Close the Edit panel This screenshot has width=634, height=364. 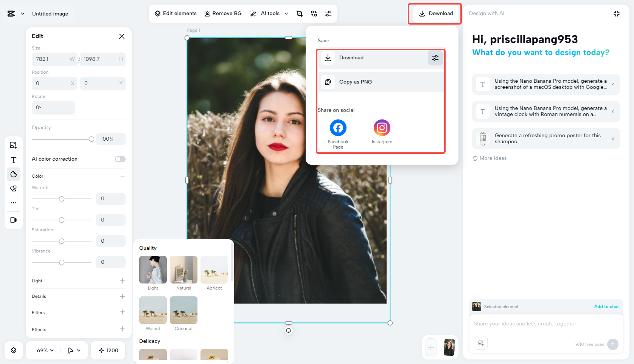[122, 36]
